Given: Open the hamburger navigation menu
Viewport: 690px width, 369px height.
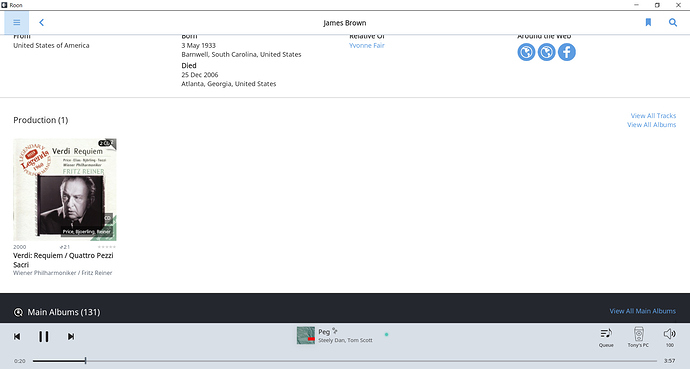Looking at the screenshot, I should coord(17,22).
